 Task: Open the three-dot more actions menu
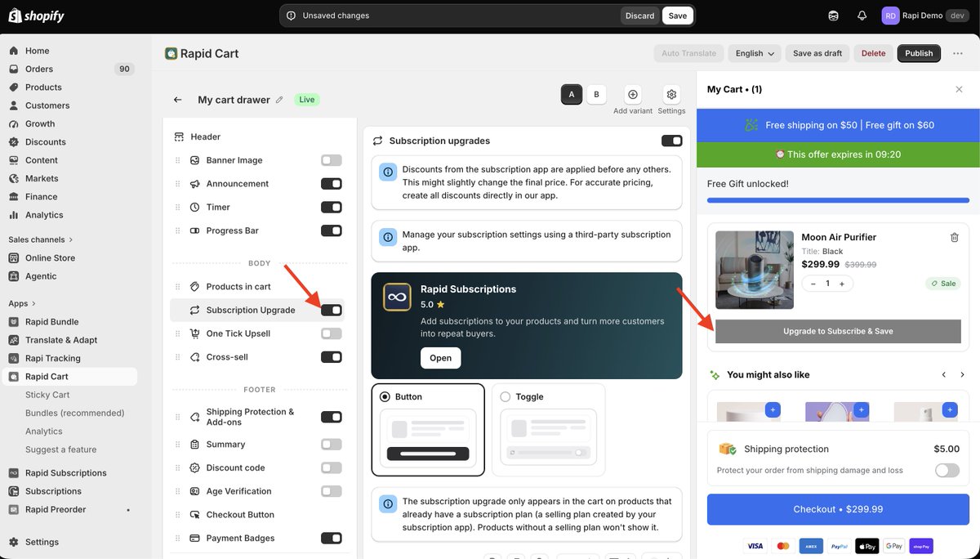click(958, 53)
